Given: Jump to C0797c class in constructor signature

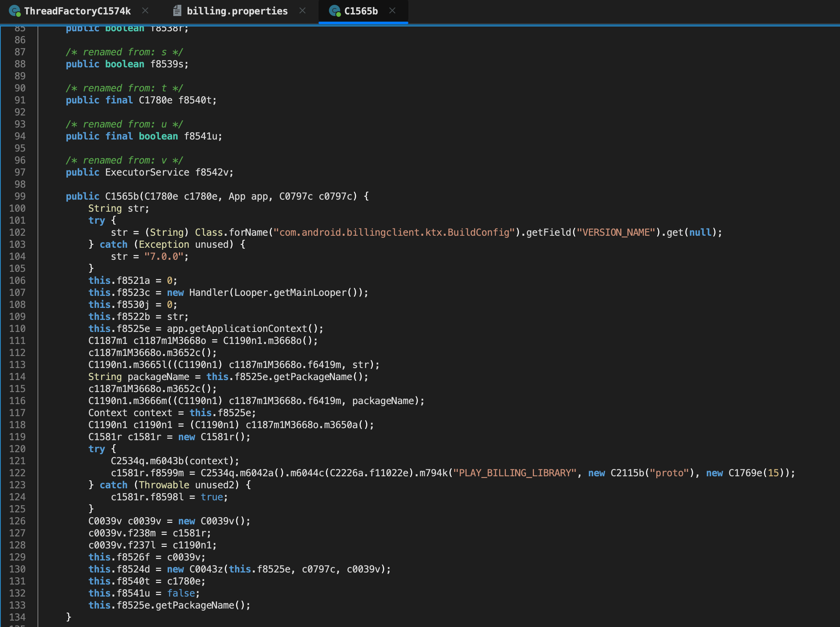Looking at the screenshot, I should coord(296,196).
